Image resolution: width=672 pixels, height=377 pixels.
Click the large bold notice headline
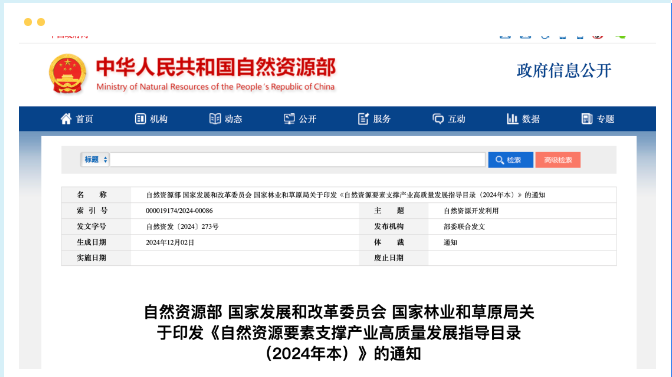coord(339,333)
